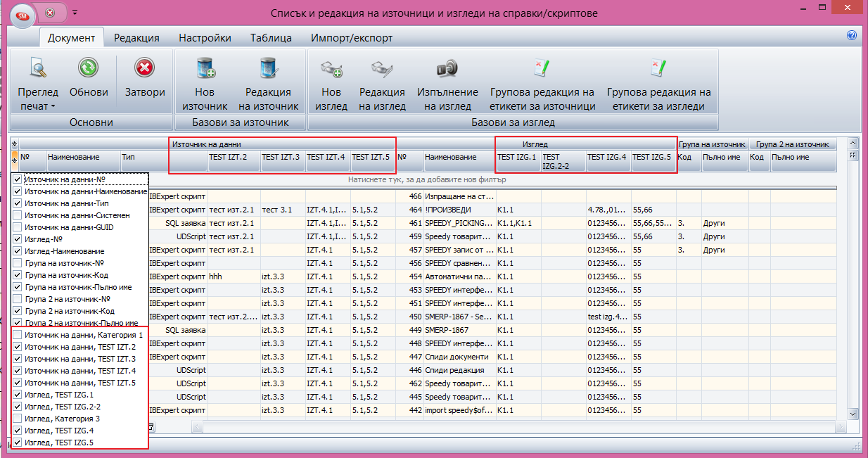Open the quick access toolbar customize arrow

[75, 13]
